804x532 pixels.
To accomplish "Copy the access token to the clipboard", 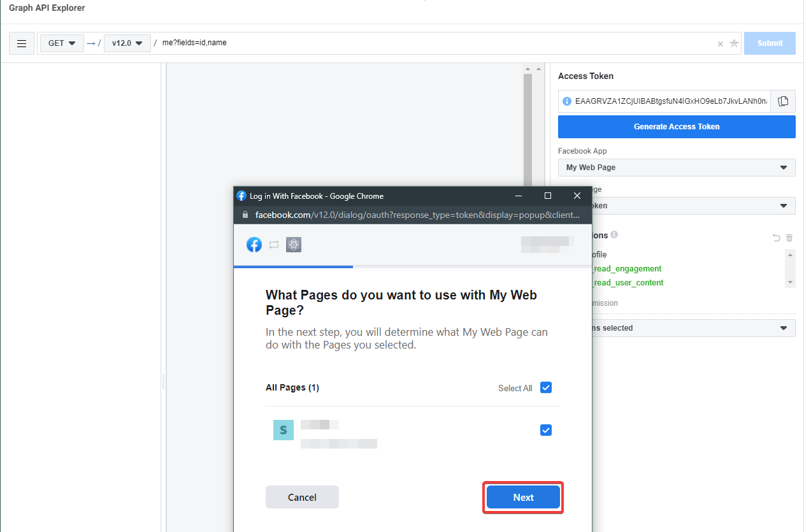I will click(783, 101).
